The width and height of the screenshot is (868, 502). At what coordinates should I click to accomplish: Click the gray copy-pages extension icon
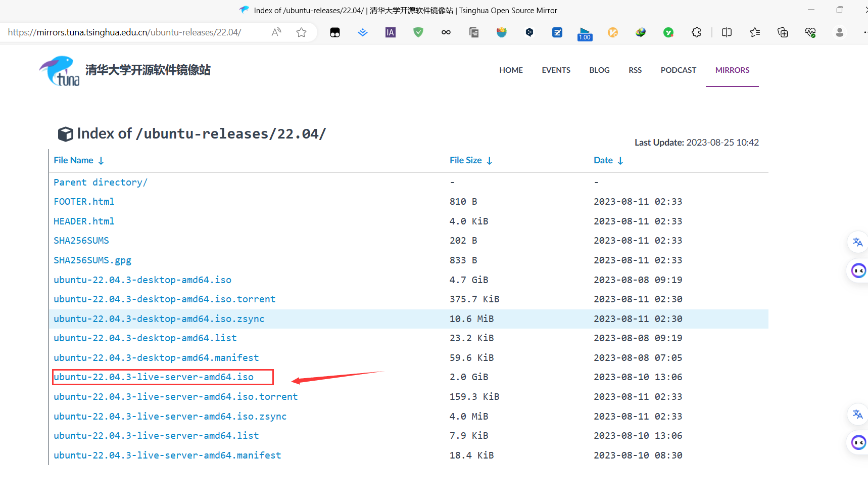(474, 32)
